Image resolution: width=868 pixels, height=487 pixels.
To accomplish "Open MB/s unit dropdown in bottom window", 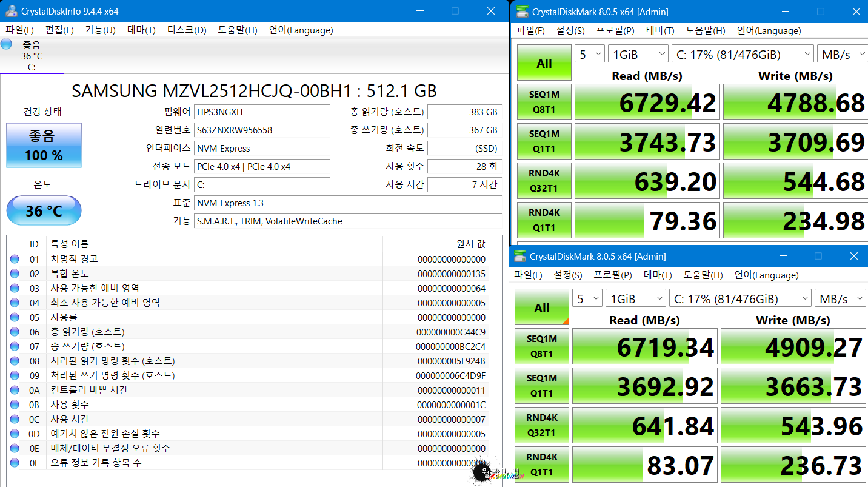I will coord(840,299).
